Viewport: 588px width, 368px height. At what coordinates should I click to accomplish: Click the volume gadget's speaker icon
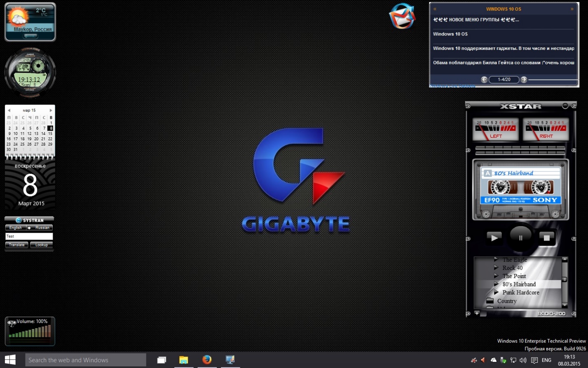[x=12, y=323]
